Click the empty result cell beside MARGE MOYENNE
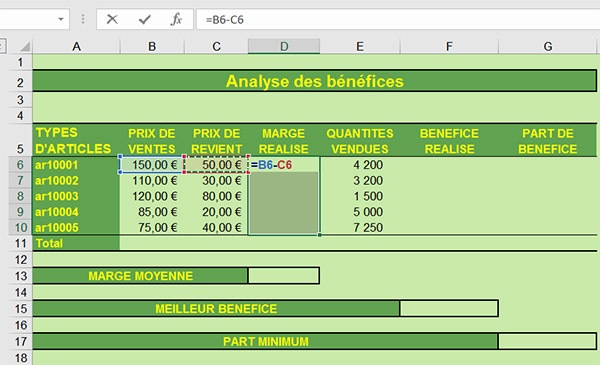The height and width of the screenshot is (365, 600). click(x=284, y=276)
